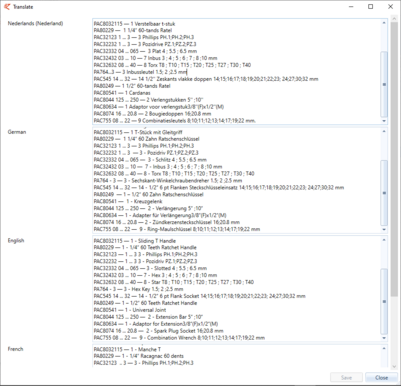
Task: Click the Nederlands (Nederland) label
Action: pyautogui.click(x=35, y=23)
